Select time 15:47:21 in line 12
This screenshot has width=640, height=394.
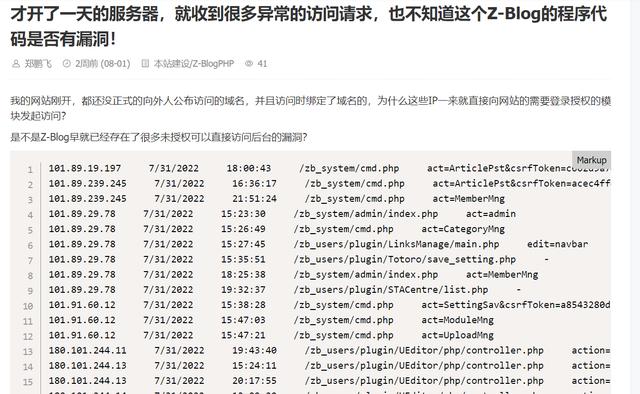pyautogui.click(x=243, y=335)
